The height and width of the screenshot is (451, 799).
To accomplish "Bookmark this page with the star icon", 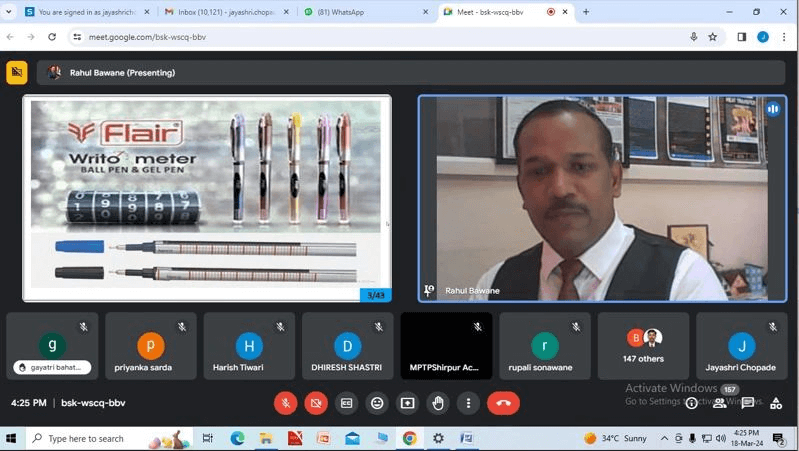I will tap(713, 37).
